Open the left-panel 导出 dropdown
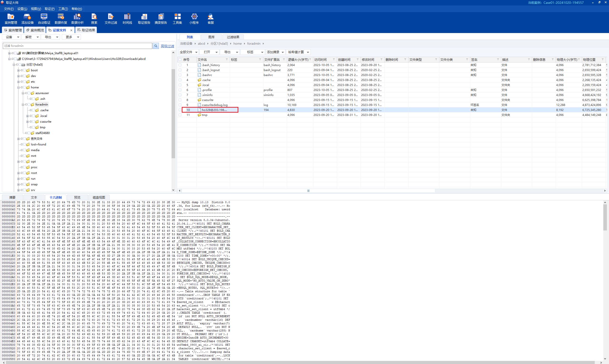The height and width of the screenshot is (364, 609). 51,37
